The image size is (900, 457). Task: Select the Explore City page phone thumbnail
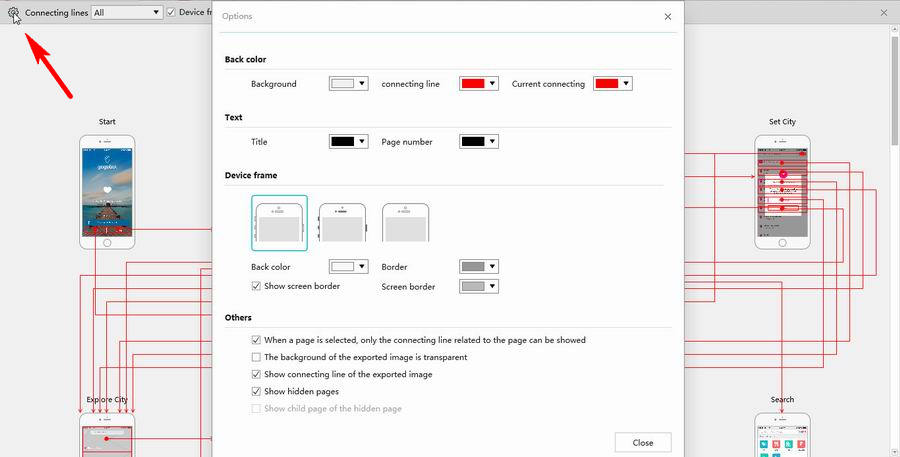107,435
